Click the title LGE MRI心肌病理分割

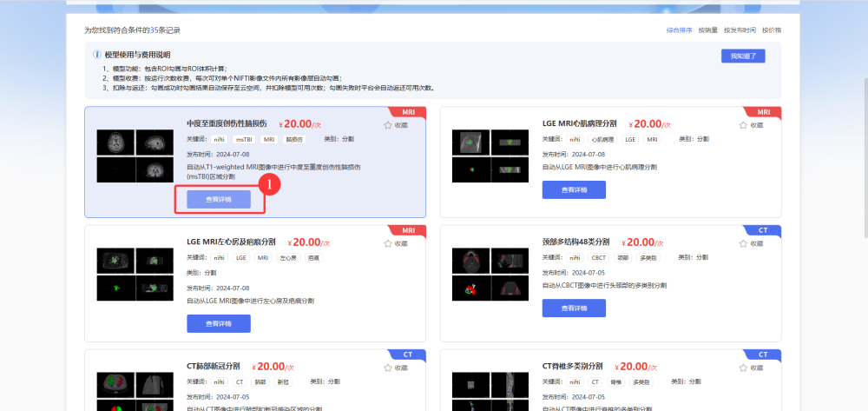pos(580,123)
